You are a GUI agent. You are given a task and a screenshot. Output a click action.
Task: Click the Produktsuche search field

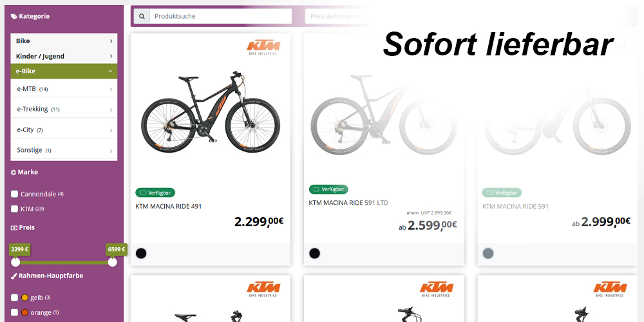(x=220, y=16)
